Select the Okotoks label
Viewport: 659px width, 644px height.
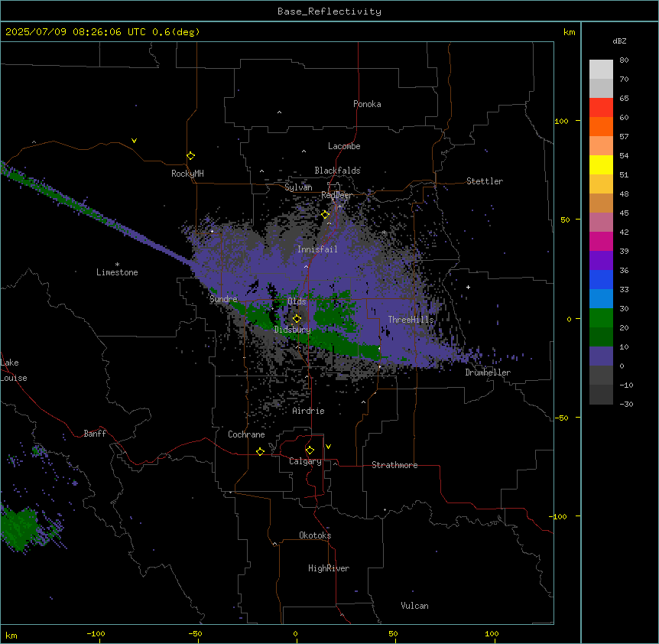pos(315,535)
